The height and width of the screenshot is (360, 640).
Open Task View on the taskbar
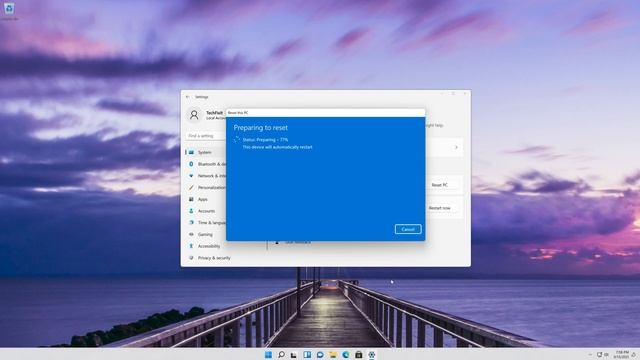[294, 355]
